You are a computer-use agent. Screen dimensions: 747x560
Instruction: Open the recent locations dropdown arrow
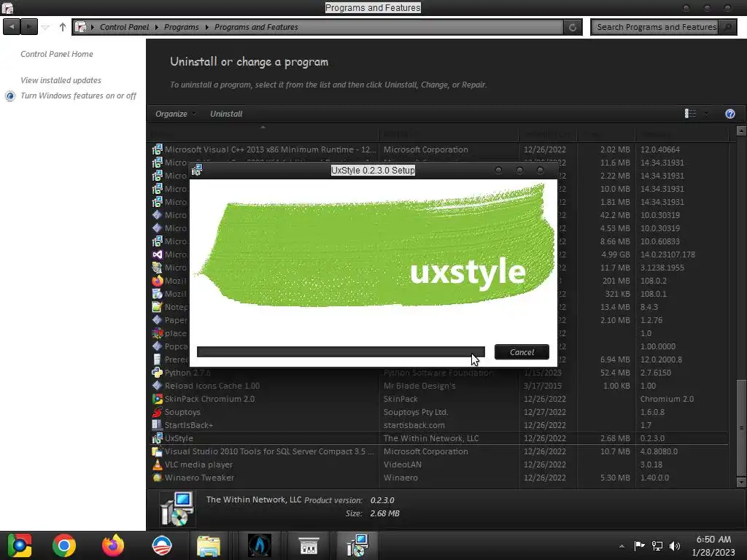45,27
